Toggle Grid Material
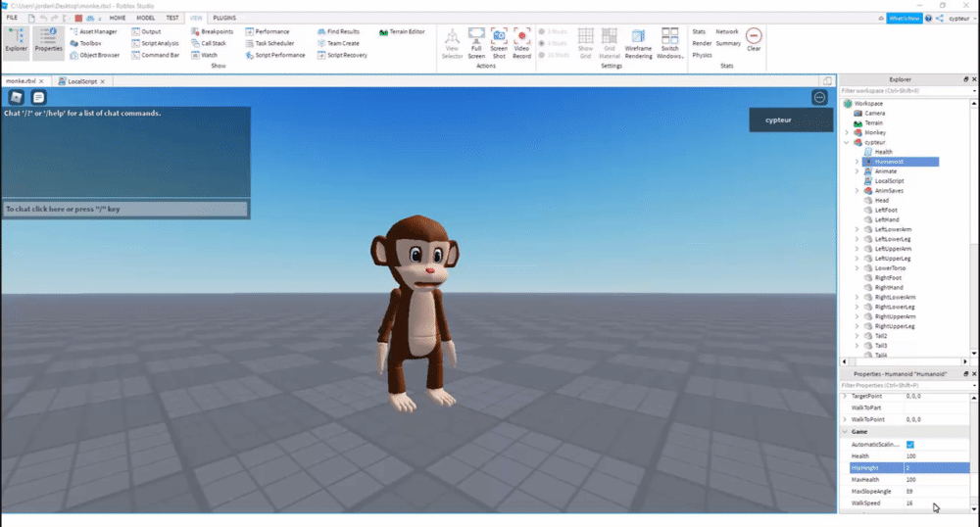The image size is (980, 527). pyautogui.click(x=610, y=43)
